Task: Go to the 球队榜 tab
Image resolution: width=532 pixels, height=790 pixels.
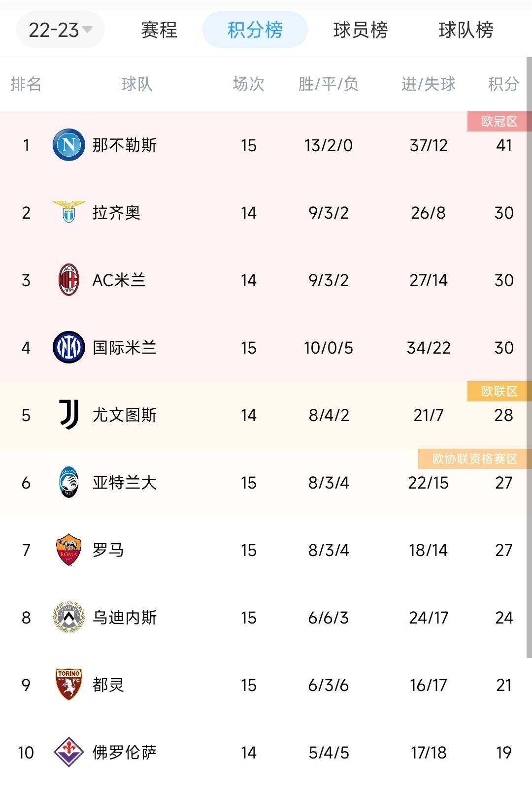Action: [466, 30]
